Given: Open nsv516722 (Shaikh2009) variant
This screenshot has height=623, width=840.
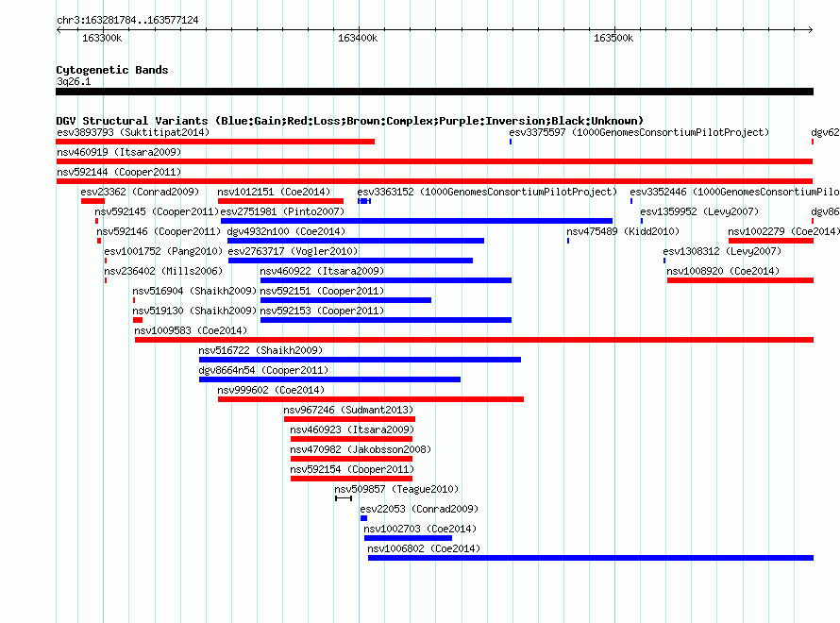Looking at the screenshot, I should pos(260,350).
